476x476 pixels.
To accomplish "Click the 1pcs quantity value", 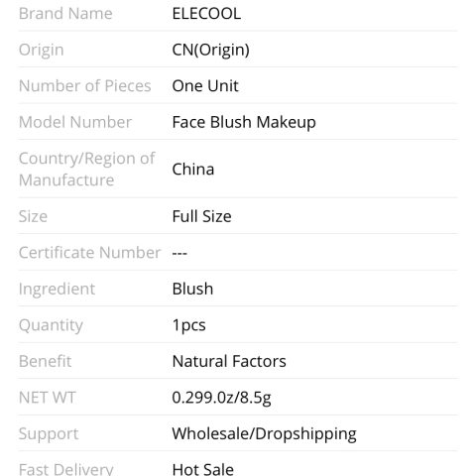I will 189,325.
